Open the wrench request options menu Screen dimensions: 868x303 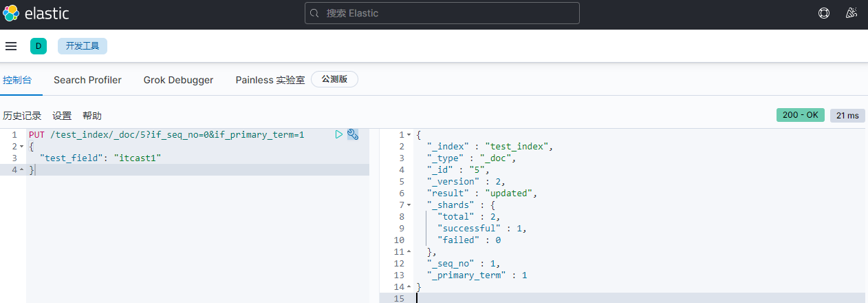click(353, 134)
